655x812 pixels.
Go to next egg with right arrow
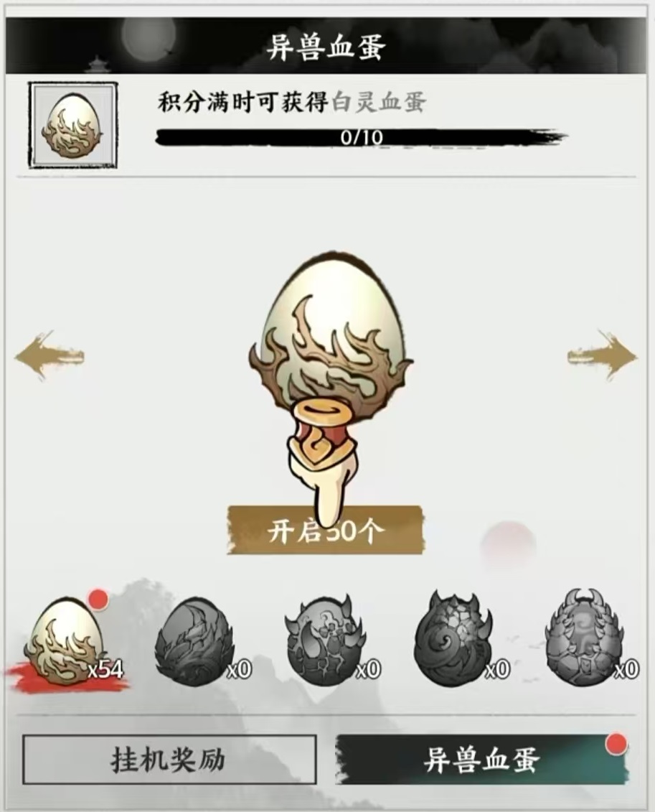(603, 356)
